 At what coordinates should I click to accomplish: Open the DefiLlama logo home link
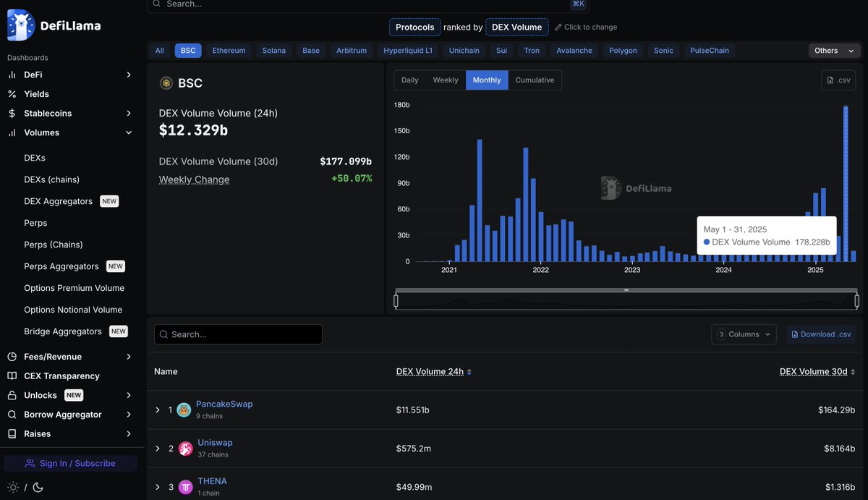tap(54, 25)
